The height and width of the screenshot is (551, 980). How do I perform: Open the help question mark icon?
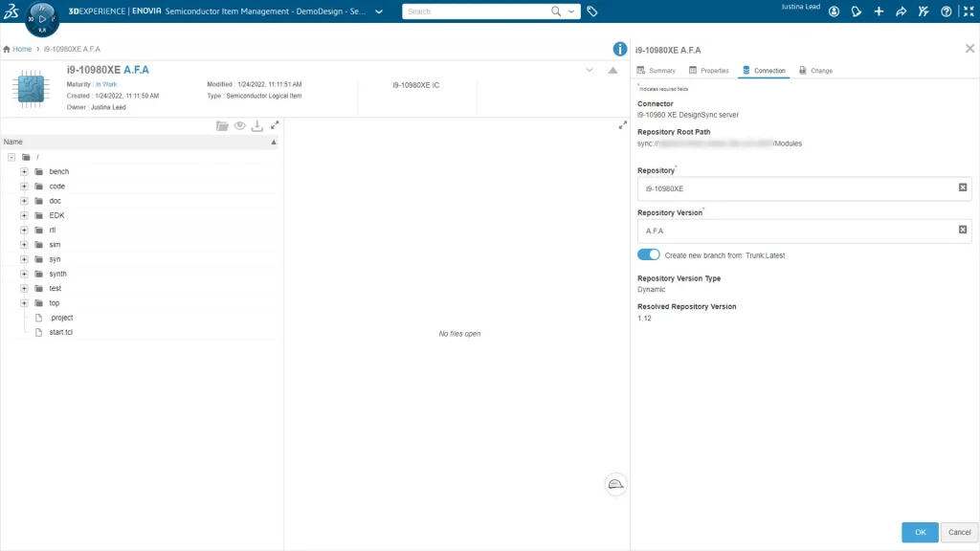tap(947, 11)
